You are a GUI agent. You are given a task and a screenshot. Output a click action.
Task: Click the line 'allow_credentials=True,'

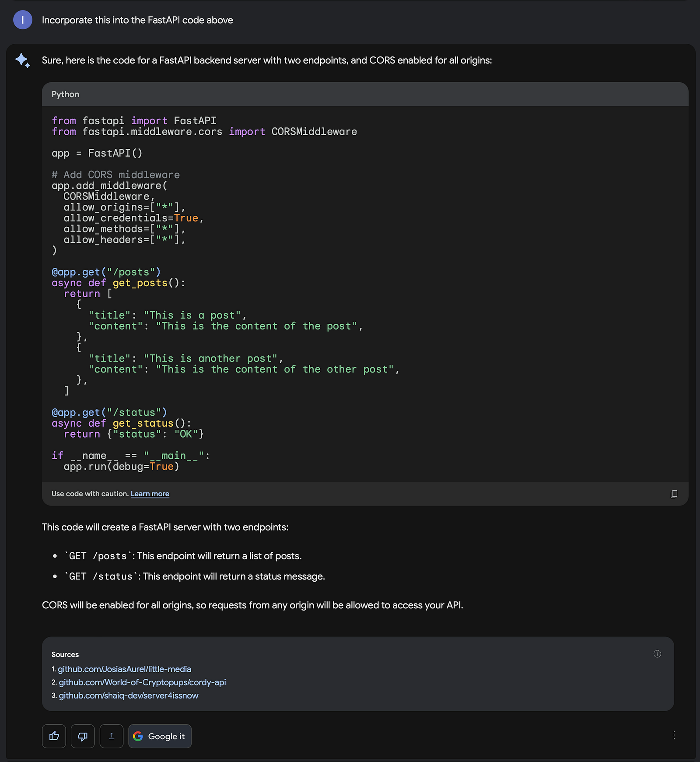coord(133,218)
